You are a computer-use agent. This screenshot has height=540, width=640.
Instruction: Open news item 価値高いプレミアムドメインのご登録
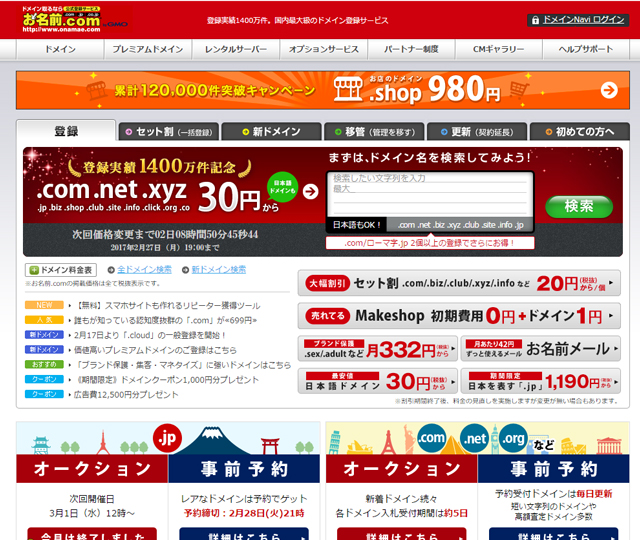point(155,350)
